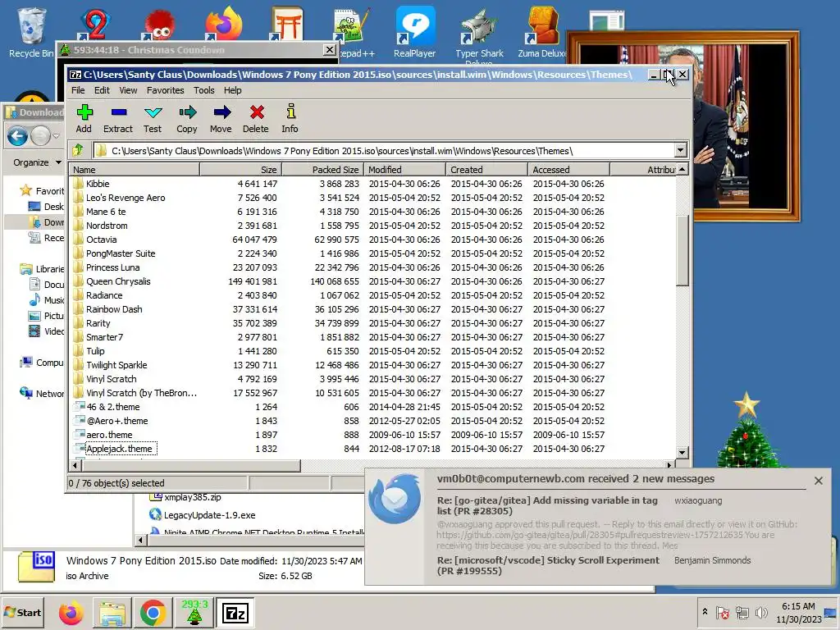
Task: Open the Recycle Bin desktop icon
Action: (x=31, y=32)
